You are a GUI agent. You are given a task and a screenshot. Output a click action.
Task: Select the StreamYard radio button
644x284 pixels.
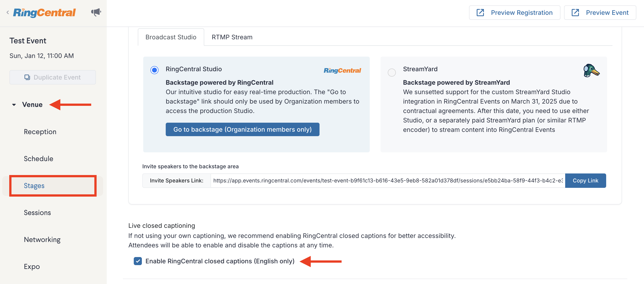tap(392, 72)
